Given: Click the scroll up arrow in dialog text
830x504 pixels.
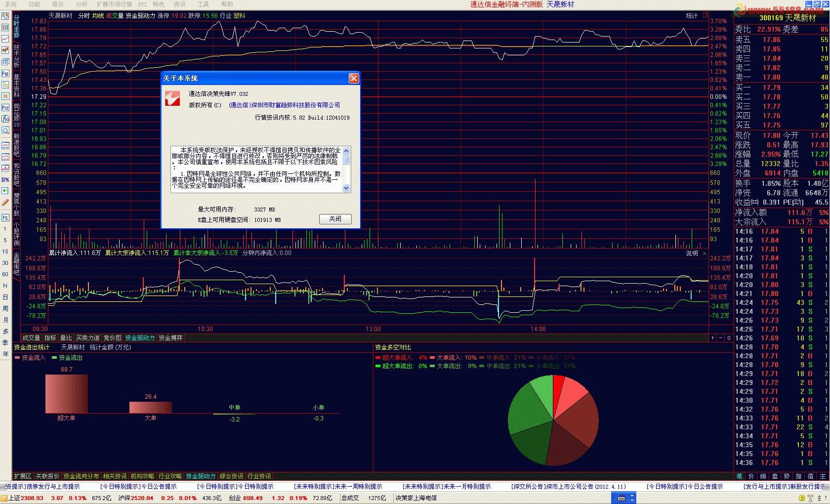Looking at the screenshot, I should [346, 151].
